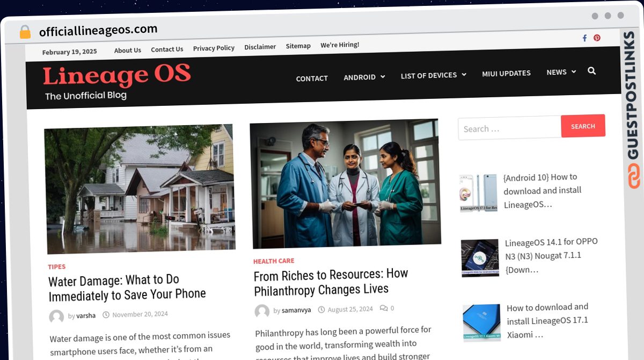The height and width of the screenshot is (360, 644).
Task: Open the LineageOS 17.1 Xiaomi sidebar thumbnail
Action: [x=481, y=323]
